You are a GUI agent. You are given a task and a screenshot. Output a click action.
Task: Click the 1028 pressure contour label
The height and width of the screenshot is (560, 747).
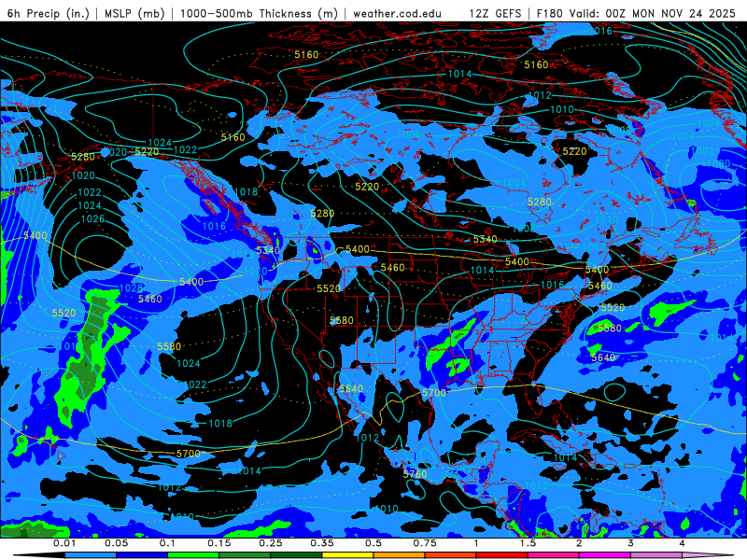(x=131, y=288)
